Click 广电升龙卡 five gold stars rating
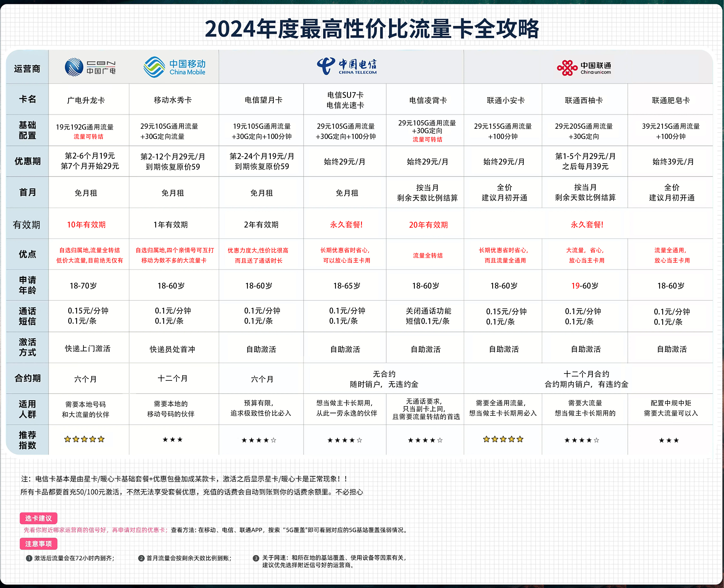This screenshot has height=588, width=724. click(84, 439)
